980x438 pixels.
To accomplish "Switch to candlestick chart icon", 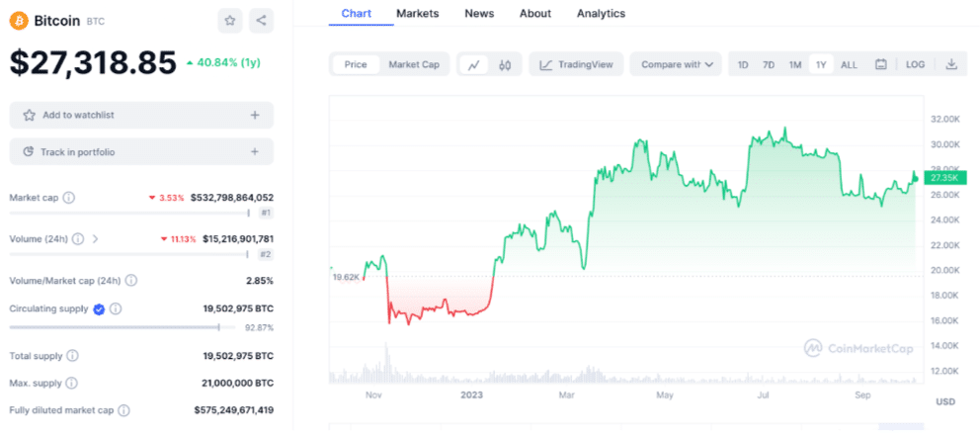I will 505,64.
